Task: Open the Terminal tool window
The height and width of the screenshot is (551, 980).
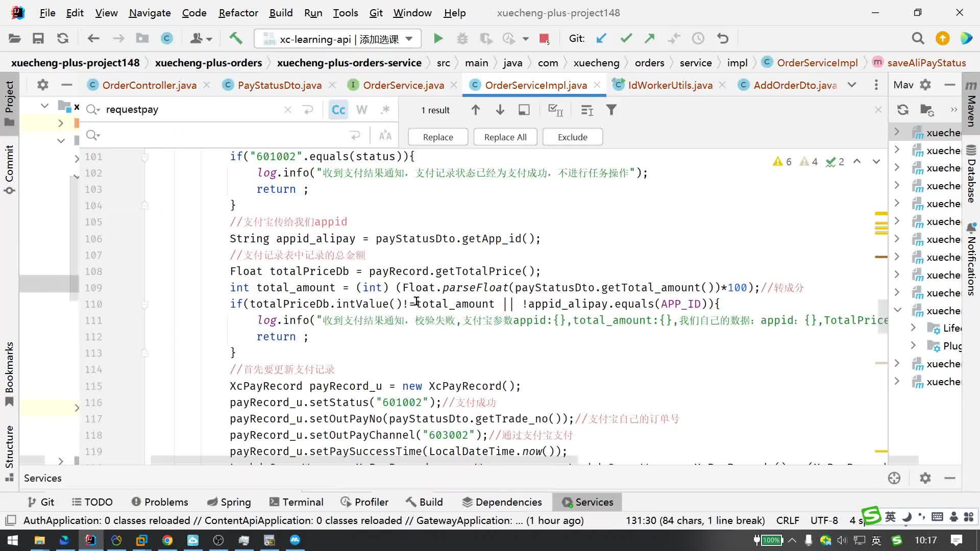Action: pyautogui.click(x=297, y=502)
